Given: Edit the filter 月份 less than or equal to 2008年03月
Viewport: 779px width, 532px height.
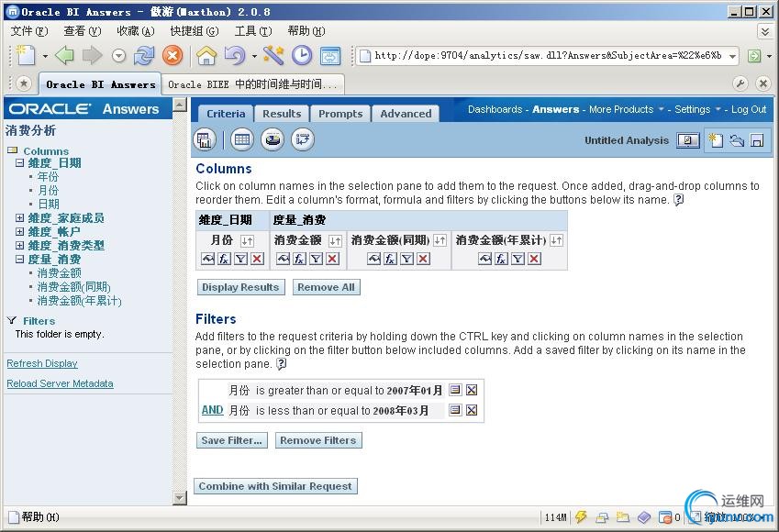Looking at the screenshot, I should pos(455,410).
